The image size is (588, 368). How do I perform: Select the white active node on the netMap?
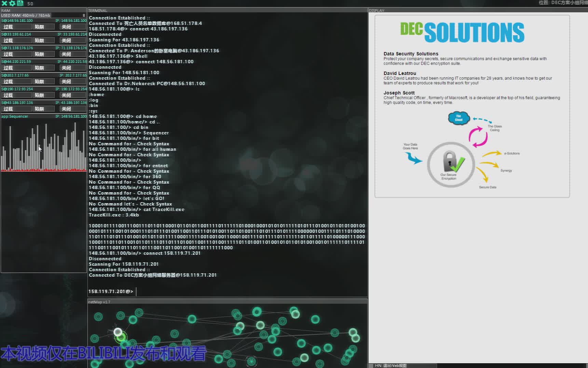click(118, 332)
